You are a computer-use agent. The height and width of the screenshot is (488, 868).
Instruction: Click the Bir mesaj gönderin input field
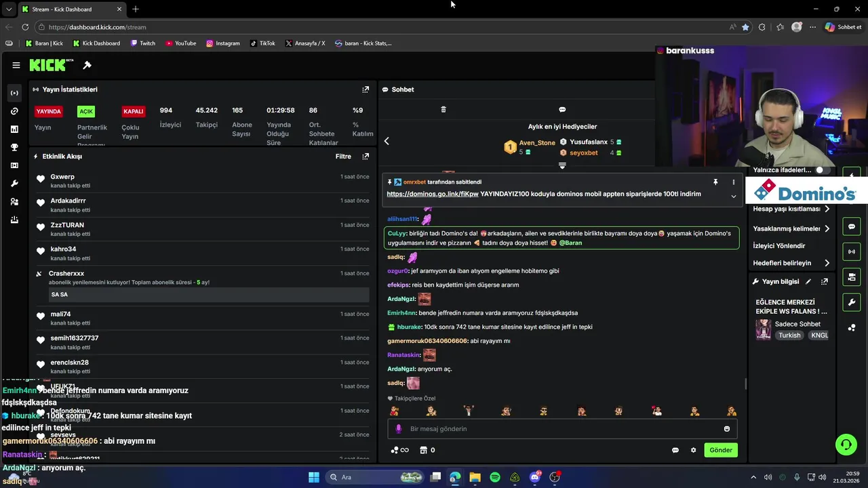[562, 429]
